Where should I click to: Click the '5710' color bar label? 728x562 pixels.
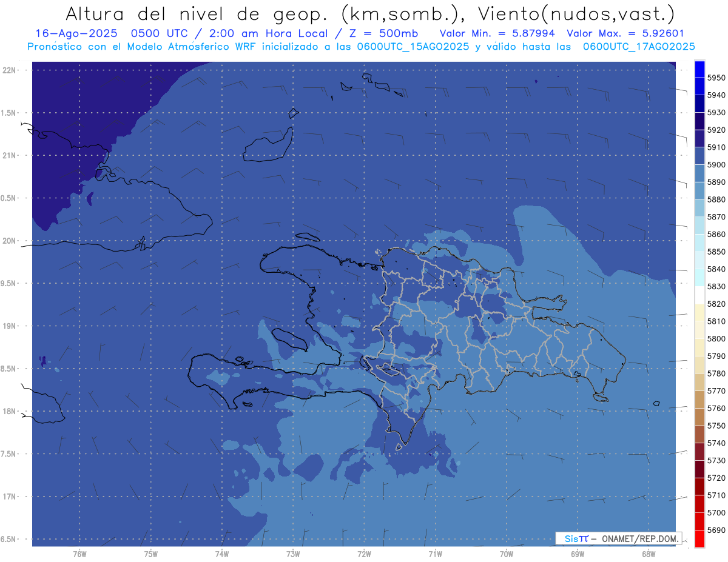716,495
